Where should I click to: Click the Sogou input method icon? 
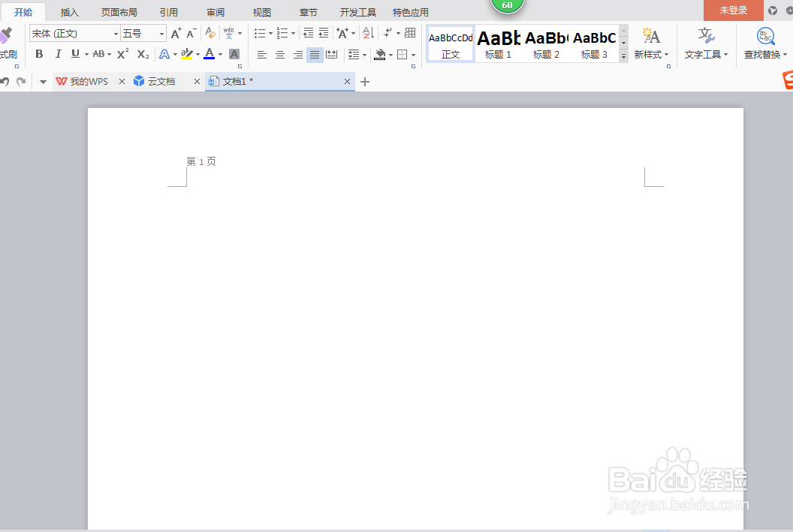click(788, 80)
